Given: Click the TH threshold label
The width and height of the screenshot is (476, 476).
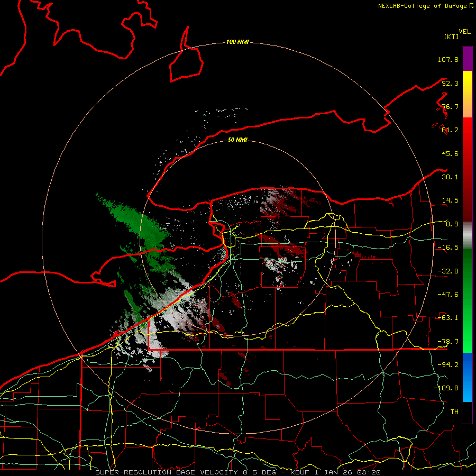Looking at the screenshot, I should [454, 412].
